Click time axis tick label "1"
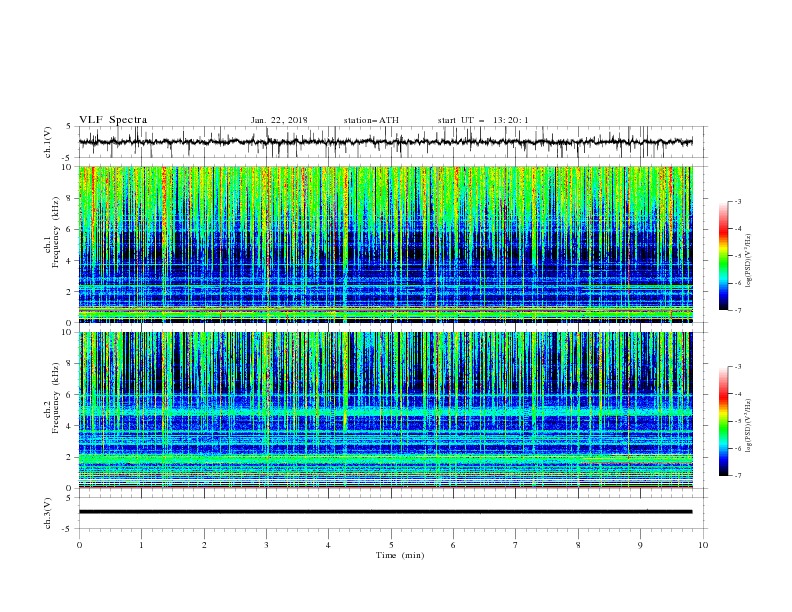This screenshot has height=612, width=792. pos(141,545)
